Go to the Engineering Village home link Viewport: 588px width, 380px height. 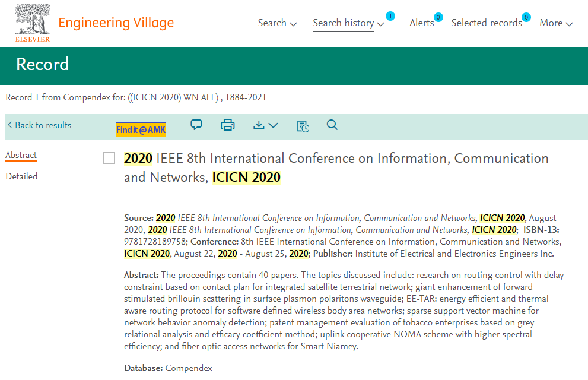(116, 23)
